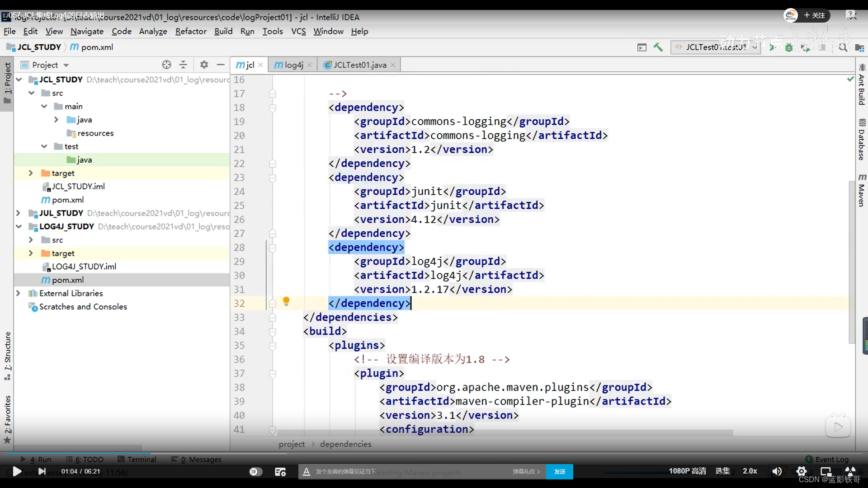Image resolution: width=868 pixels, height=488 pixels.
Task: Open the Build menu
Action: (x=223, y=31)
